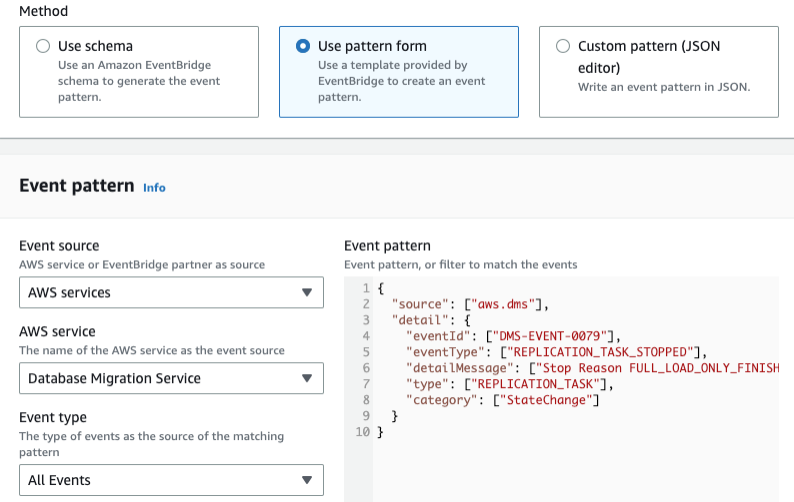Select the Use pattern form option
Viewport: 794px width, 502px height.
302,46
